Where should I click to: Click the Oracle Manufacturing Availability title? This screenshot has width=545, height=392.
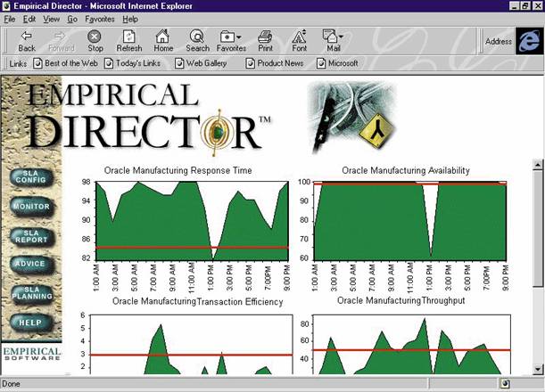pos(406,170)
